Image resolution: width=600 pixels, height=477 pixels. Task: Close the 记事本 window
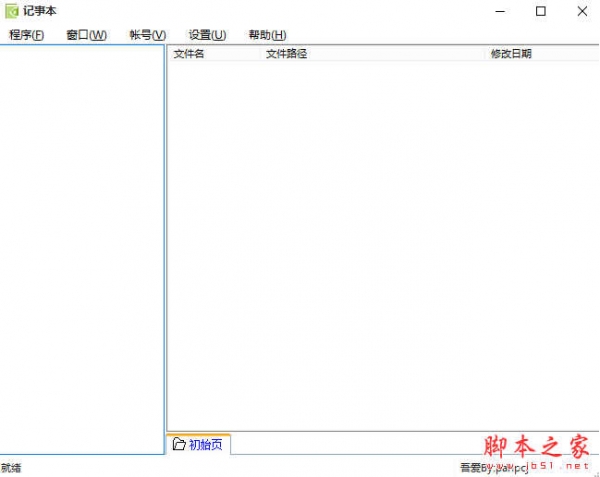tap(582, 11)
